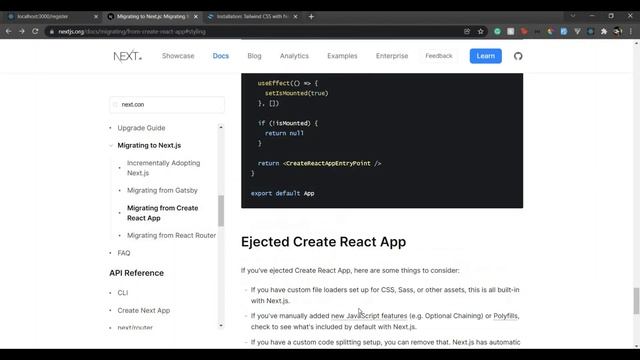Click the CreateReactAppEntryPoint return code line

pyautogui.click(x=319, y=163)
